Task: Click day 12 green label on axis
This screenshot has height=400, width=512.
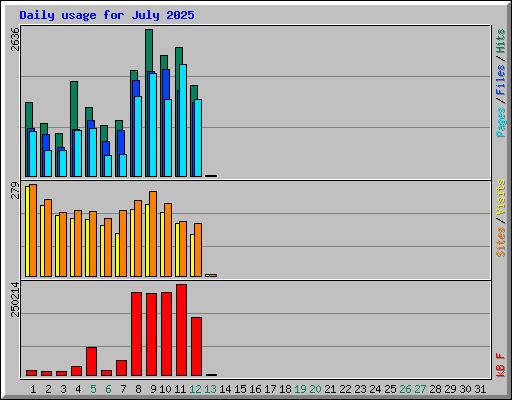Action: coord(195,389)
